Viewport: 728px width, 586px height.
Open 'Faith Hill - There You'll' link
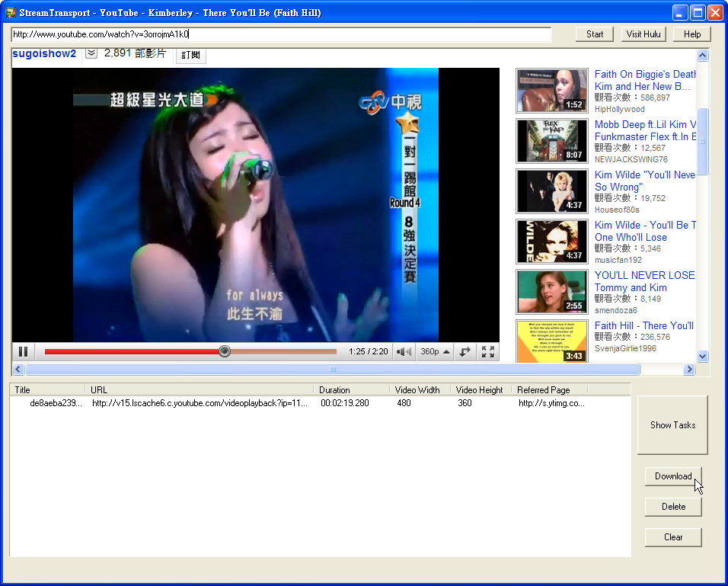pyautogui.click(x=644, y=325)
